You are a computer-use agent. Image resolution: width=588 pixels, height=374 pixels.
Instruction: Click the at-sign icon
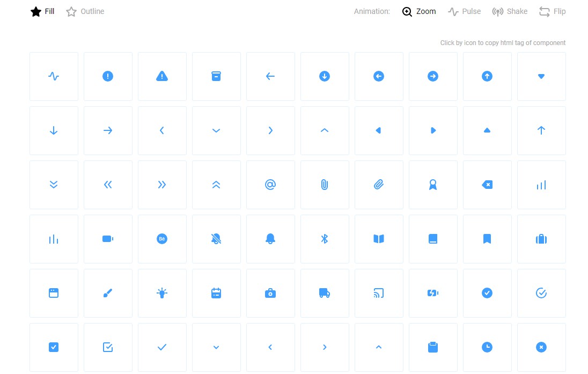point(270,185)
